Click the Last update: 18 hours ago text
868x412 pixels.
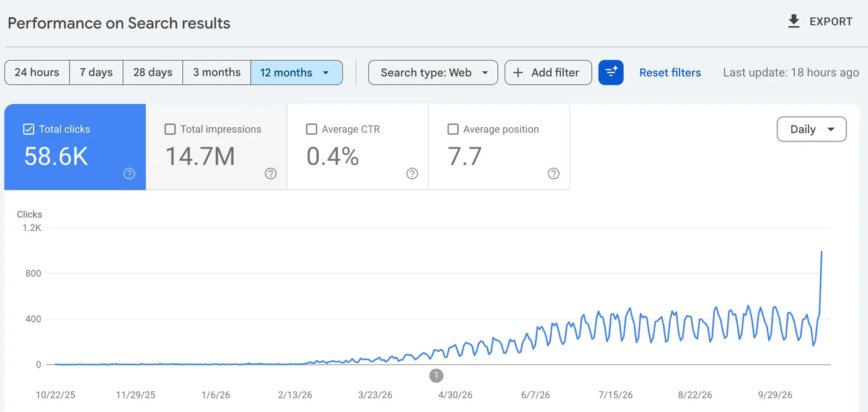click(x=791, y=73)
